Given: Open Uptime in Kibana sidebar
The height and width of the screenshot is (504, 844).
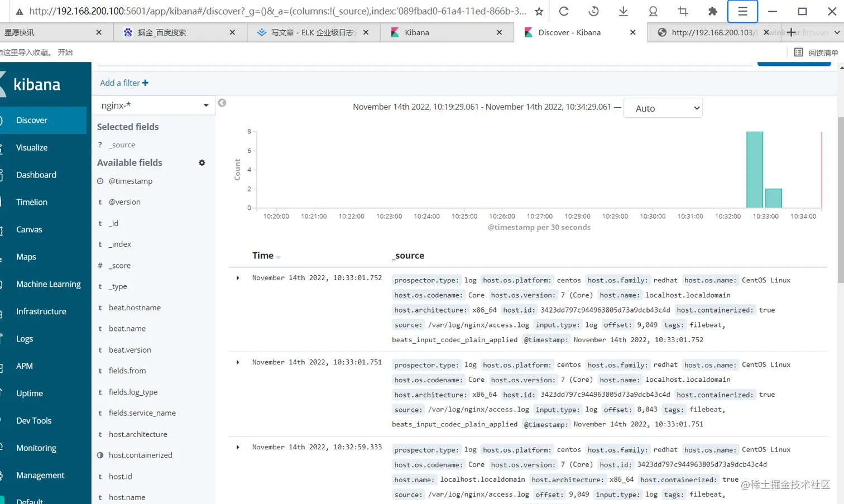Looking at the screenshot, I should [x=30, y=393].
